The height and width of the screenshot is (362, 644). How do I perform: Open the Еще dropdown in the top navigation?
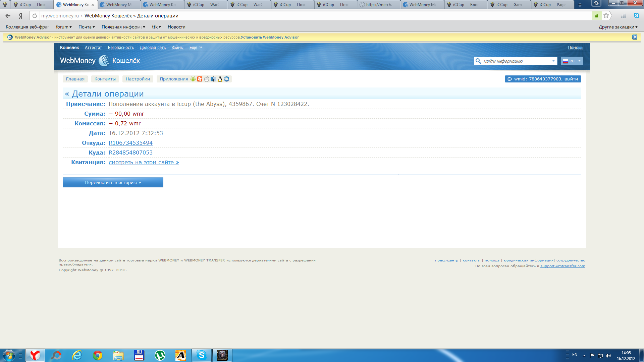pyautogui.click(x=196, y=48)
